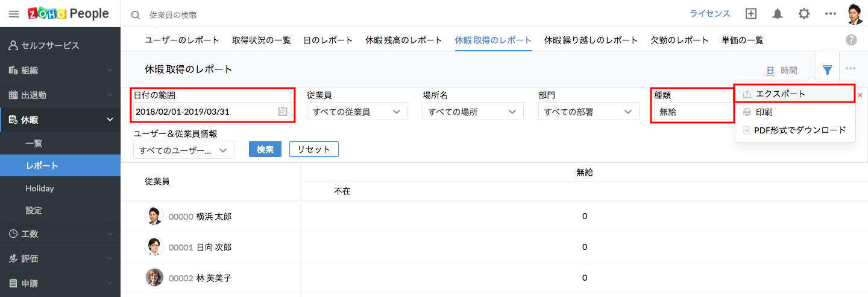Click the 検索 button

265,149
